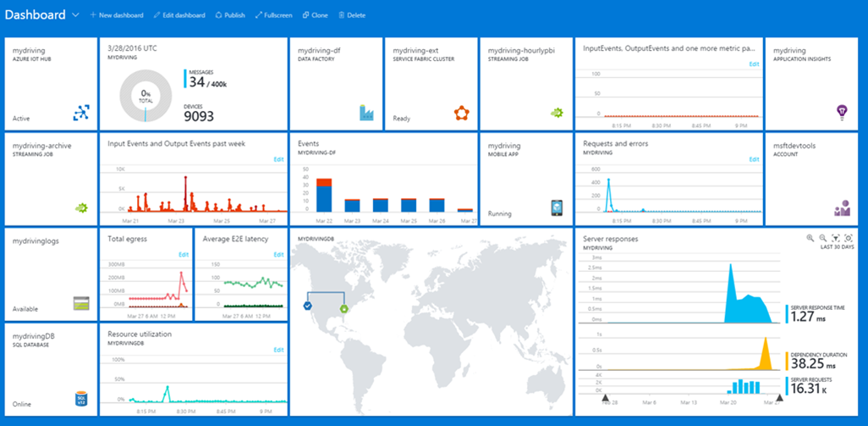Image resolution: width=868 pixels, height=426 pixels.
Task: Select the mydriving Mobile App phone icon
Action: (557, 207)
